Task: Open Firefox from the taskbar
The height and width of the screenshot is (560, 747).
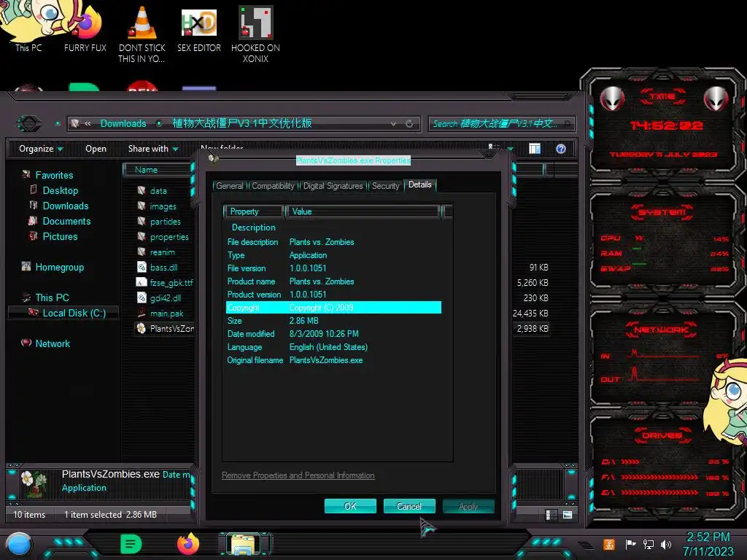Action: (x=188, y=544)
